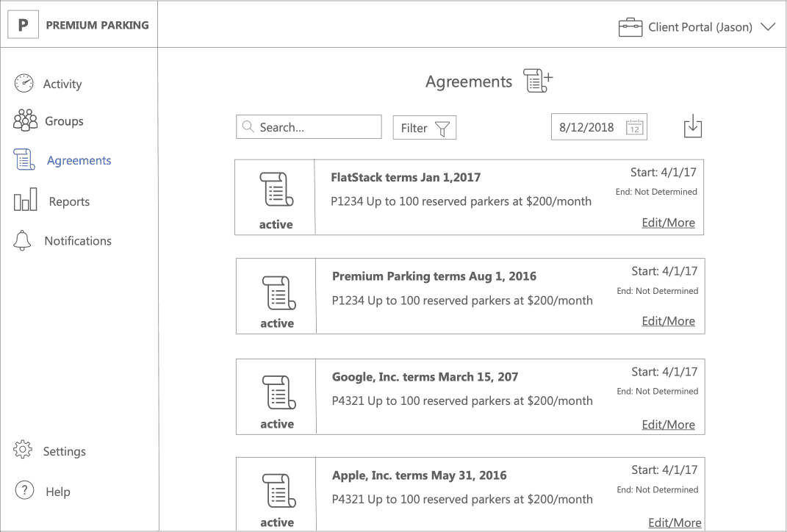Open the date picker showing 8/12/2018
This screenshot has height=532, width=787.
[x=599, y=126]
